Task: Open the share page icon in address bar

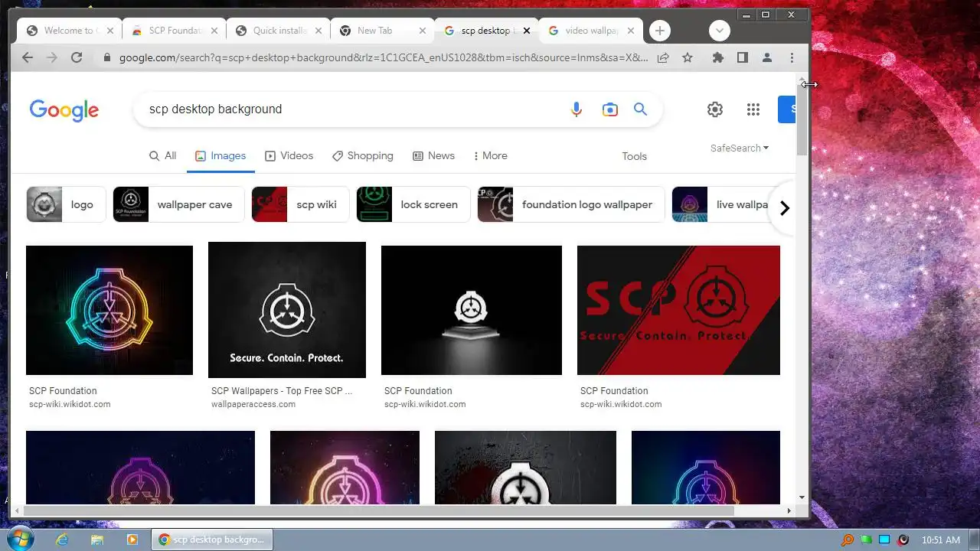Action: pyautogui.click(x=663, y=57)
